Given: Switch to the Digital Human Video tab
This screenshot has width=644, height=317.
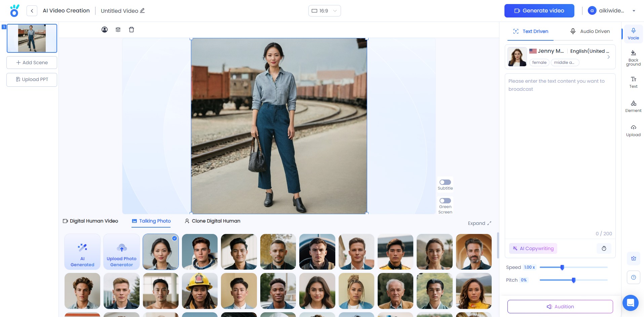Looking at the screenshot, I should click(90, 221).
